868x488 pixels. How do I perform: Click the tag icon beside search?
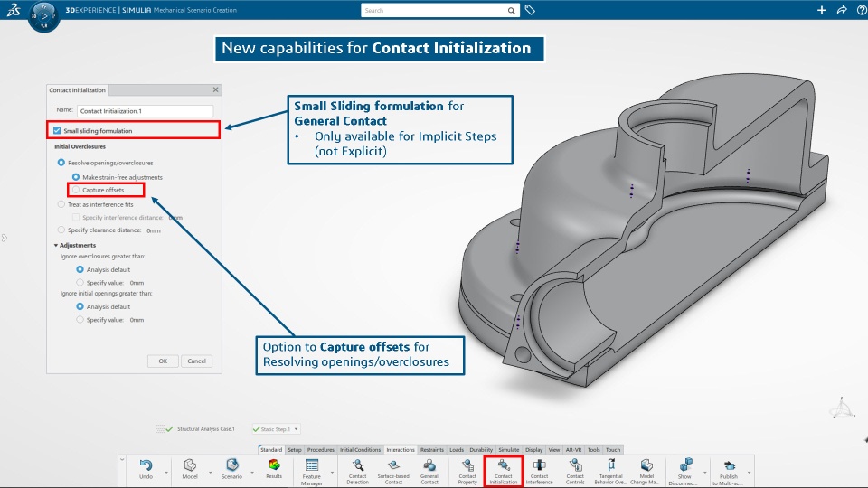[x=530, y=10]
